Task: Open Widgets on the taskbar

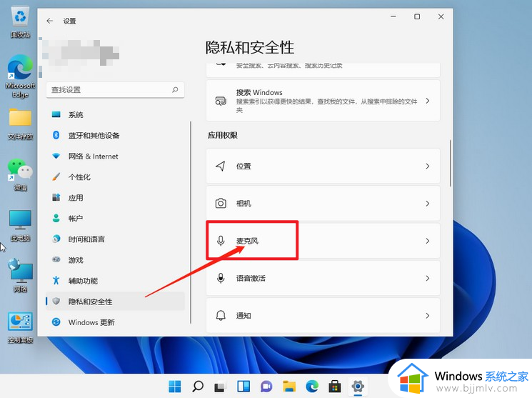Action: pyautogui.click(x=244, y=386)
